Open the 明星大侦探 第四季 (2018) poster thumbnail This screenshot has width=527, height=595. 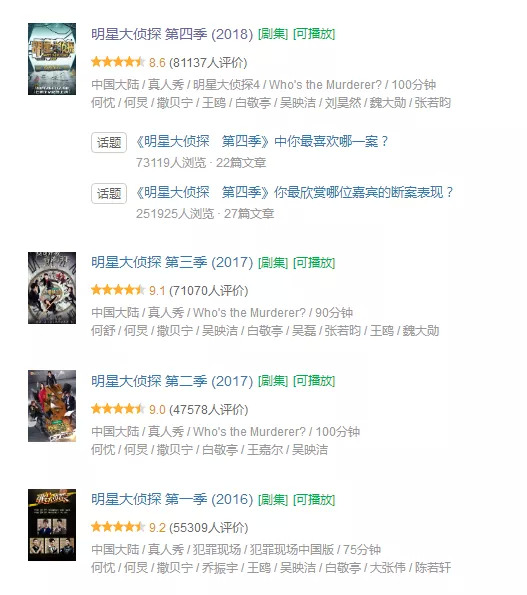[52, 59]
